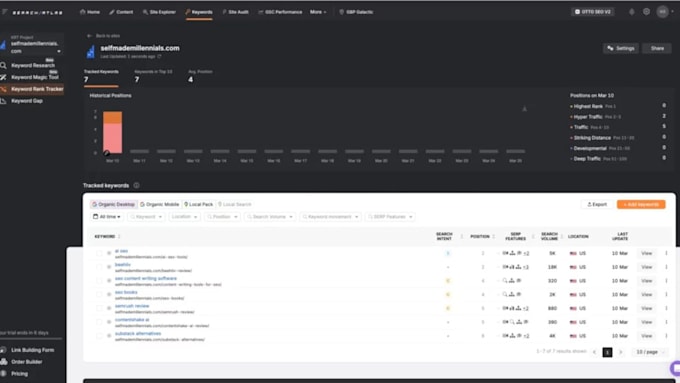Check the checkbox for seo books row
This screenshot has width=680, height=383.
[x=99, y=295]
